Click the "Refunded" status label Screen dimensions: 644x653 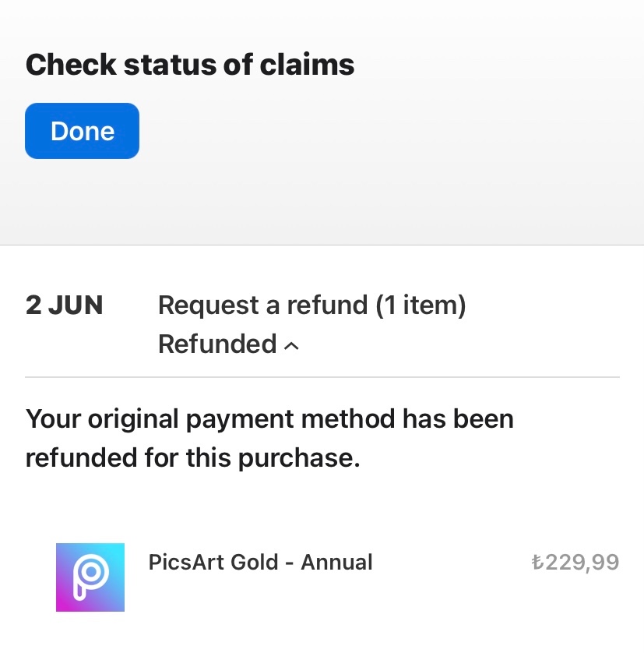click(x=217, y=344)
